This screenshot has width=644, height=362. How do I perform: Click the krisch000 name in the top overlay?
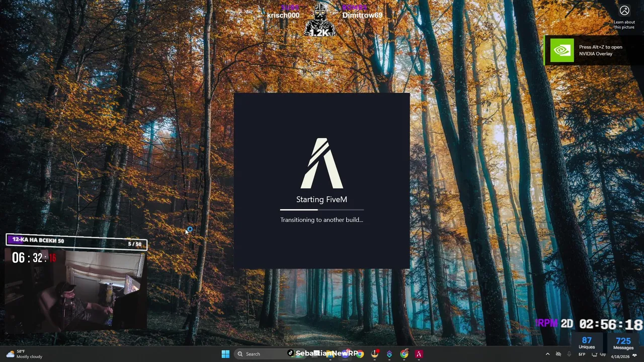click(x=283, y=15)
